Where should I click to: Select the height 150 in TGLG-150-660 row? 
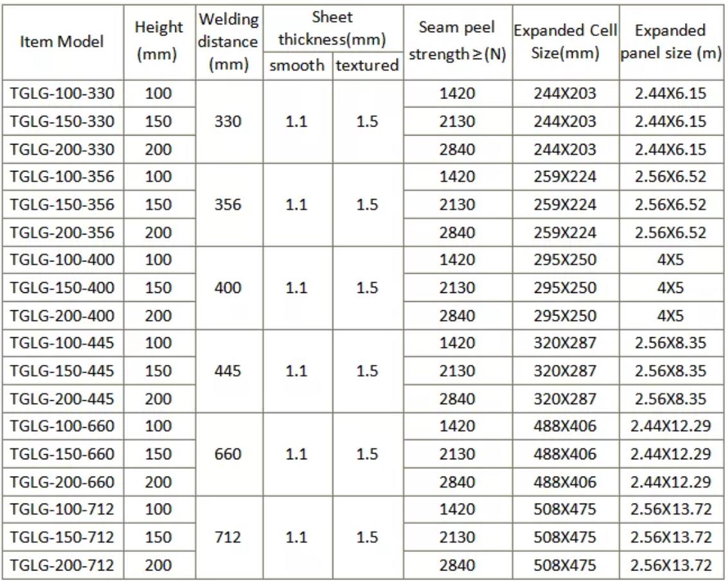tap(159, 454)
